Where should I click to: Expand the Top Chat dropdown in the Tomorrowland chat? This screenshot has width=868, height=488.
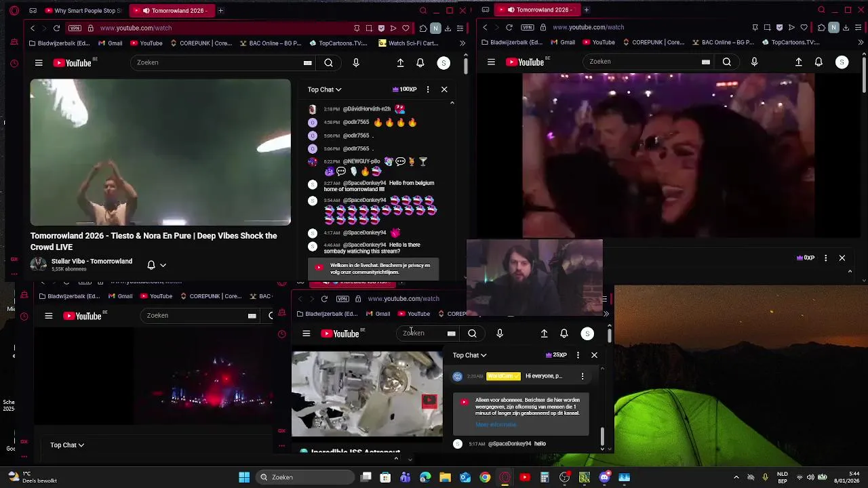(324, 89)
